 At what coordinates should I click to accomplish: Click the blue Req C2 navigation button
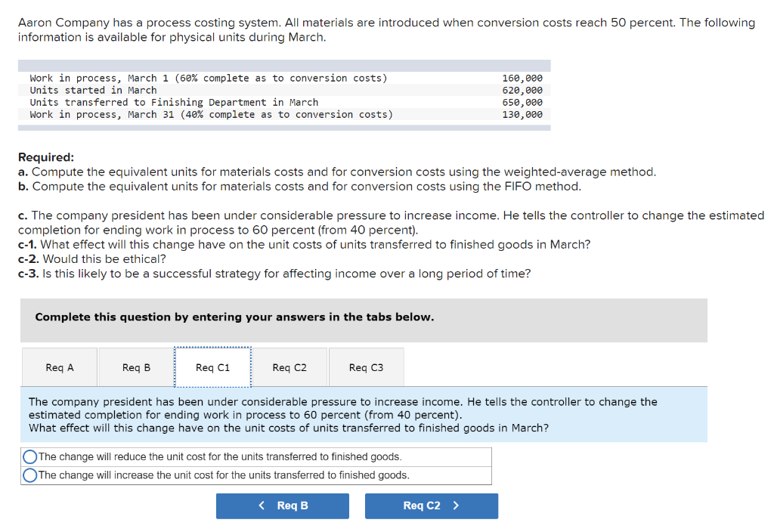coord(431,506)
